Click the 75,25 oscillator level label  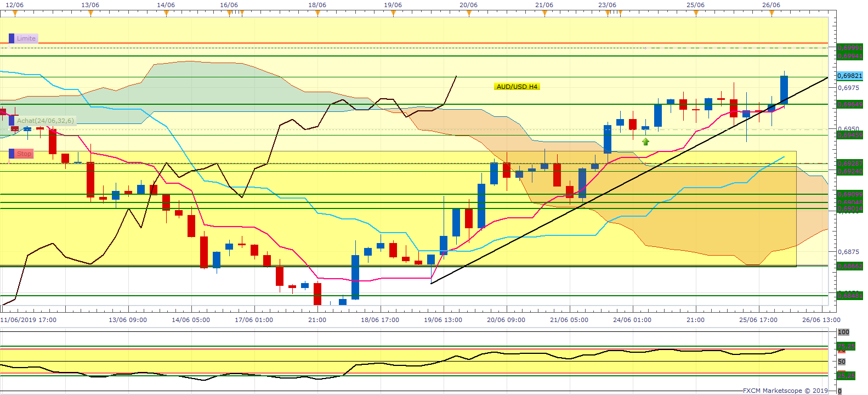pyautogui.click(x=846, y=346)
